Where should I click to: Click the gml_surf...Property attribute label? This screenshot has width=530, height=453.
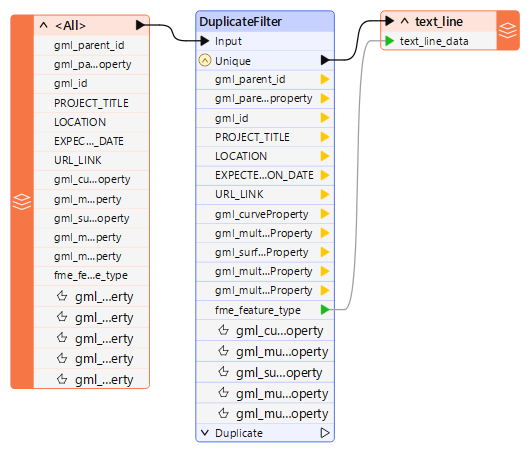click(262, 253)
